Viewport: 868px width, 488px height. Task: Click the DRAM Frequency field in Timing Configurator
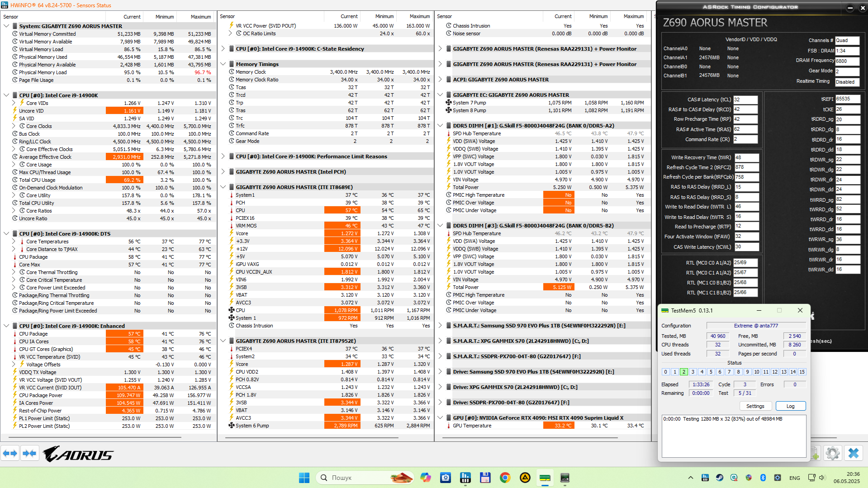tap(847, 61)
